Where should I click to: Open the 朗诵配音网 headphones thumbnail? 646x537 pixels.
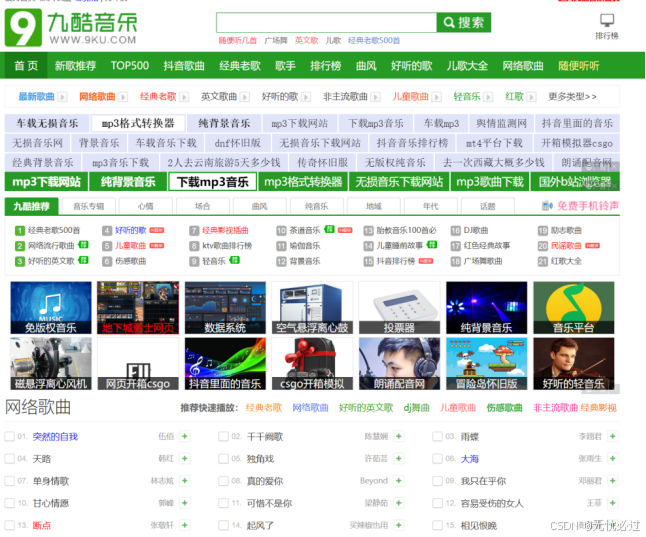(399, 363)
